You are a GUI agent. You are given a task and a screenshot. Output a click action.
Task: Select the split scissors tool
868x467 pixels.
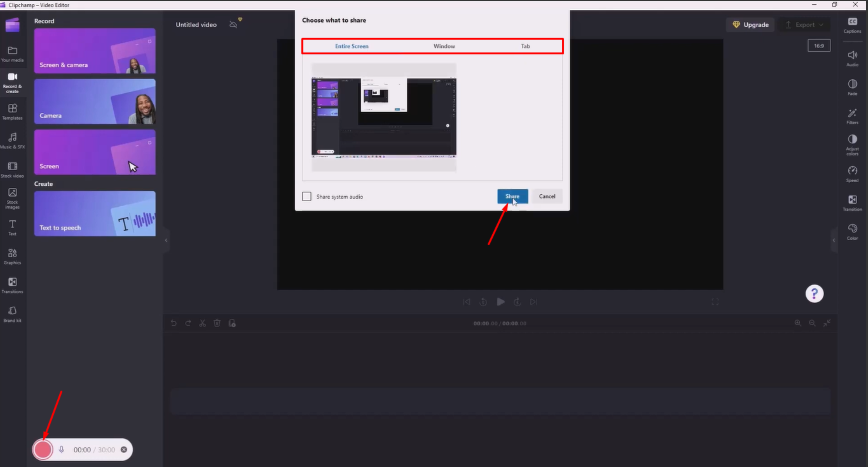click(x=202, y=323)
